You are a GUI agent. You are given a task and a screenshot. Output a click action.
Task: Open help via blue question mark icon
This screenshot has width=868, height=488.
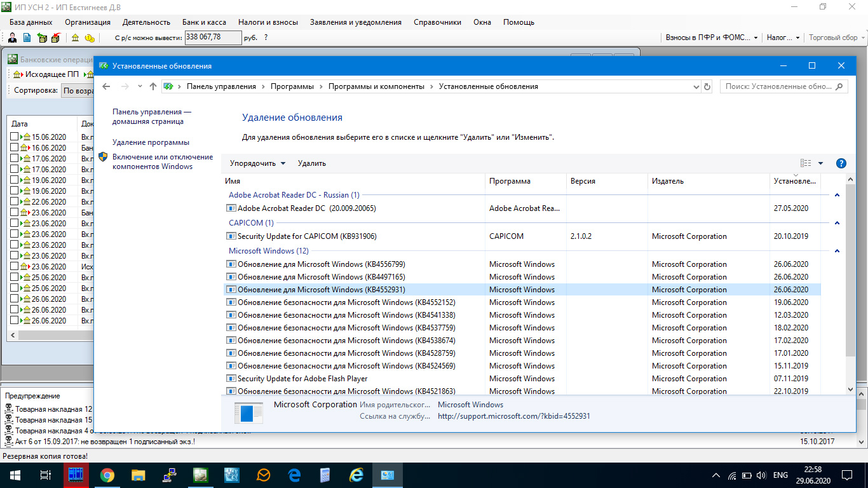pyautogui.click(x=841, y=163)
